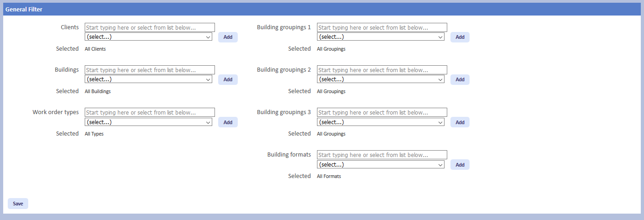Screen dimensions: 644x220
Task: Save the General Filter settings
Action: tap(18, 204)
